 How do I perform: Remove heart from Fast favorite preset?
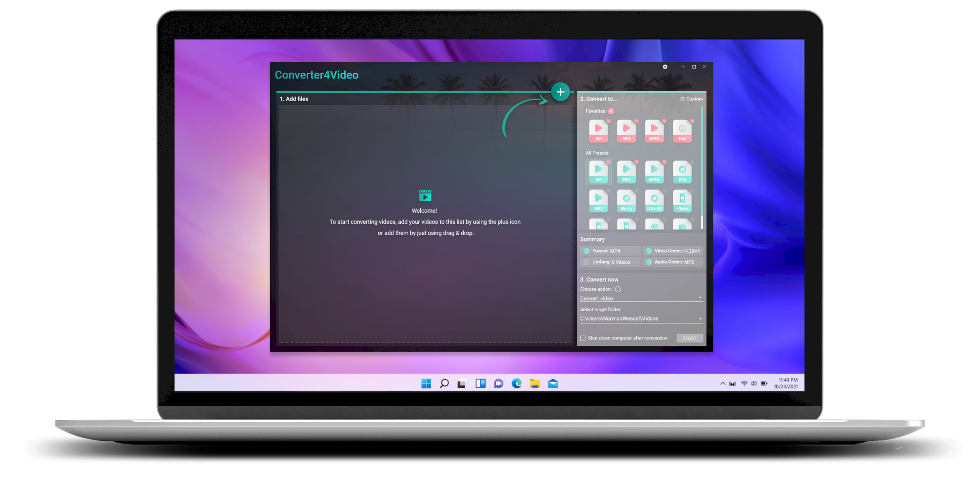click(692, 121)
